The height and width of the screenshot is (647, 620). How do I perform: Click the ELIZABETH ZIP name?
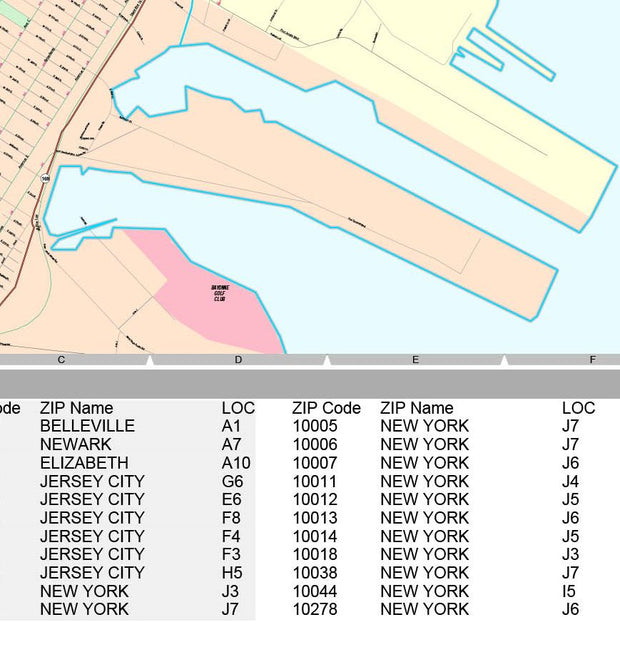[x=84, y=463]
